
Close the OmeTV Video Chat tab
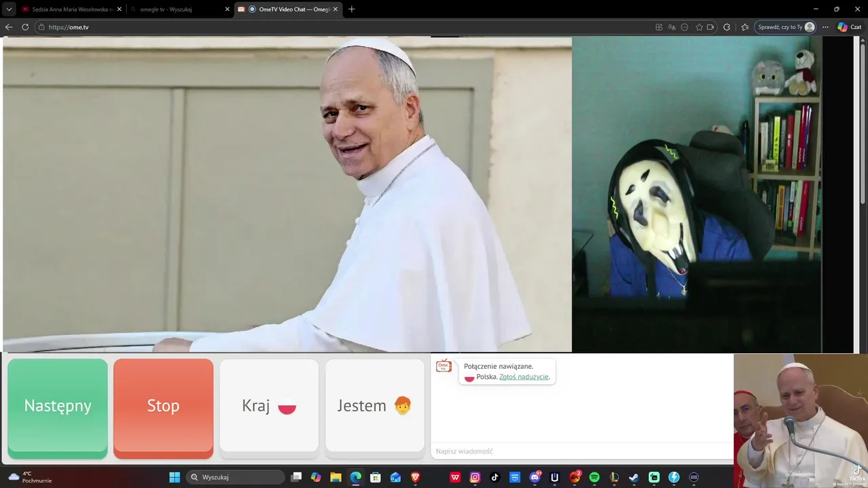(x=336, y=9)
